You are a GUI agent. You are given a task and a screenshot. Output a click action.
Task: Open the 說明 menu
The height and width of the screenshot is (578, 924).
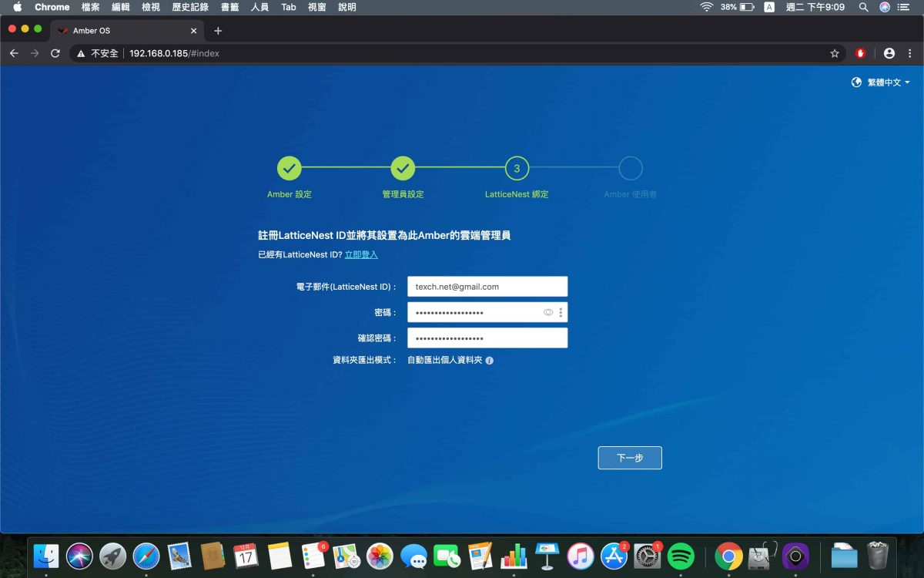pyautogui.click(x=347, y=7)
